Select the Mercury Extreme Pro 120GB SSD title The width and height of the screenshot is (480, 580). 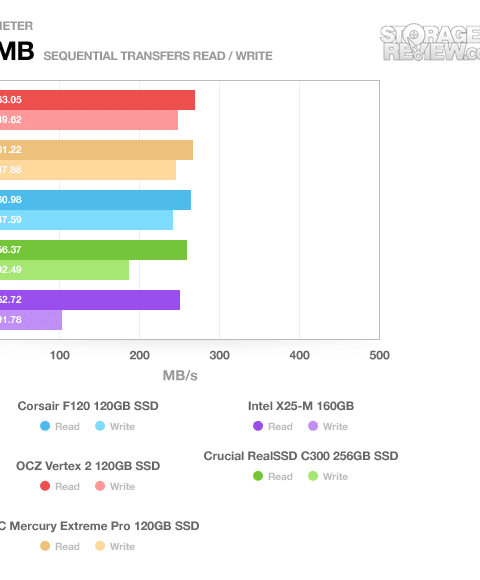pyautogui.click(x=99, y=526)
